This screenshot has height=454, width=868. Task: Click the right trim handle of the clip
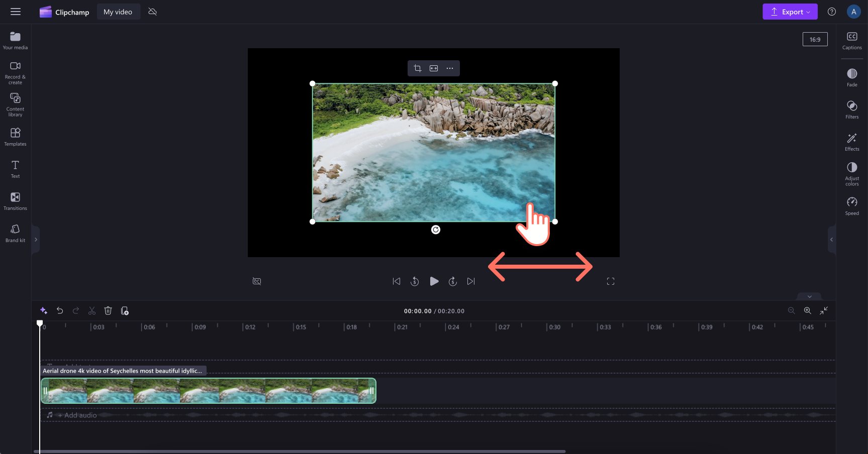pyautogui.click(x=372, y=391)
